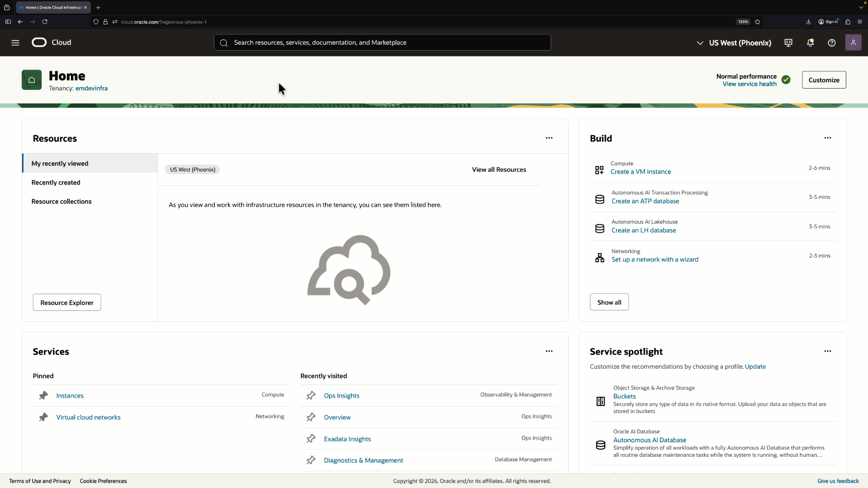868x488 pixels.
Task: Open the user profile avatar
Action: point(854,42)
